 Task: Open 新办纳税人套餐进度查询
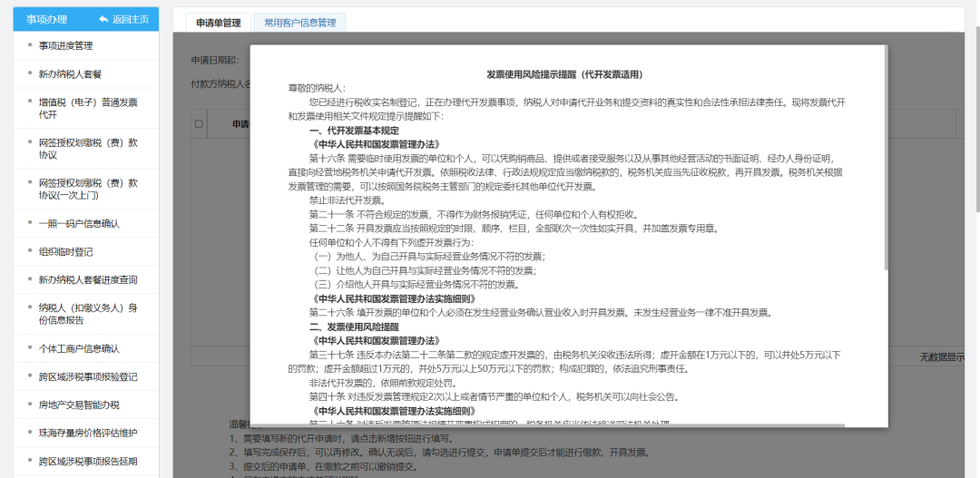click(x=87, y=280)
